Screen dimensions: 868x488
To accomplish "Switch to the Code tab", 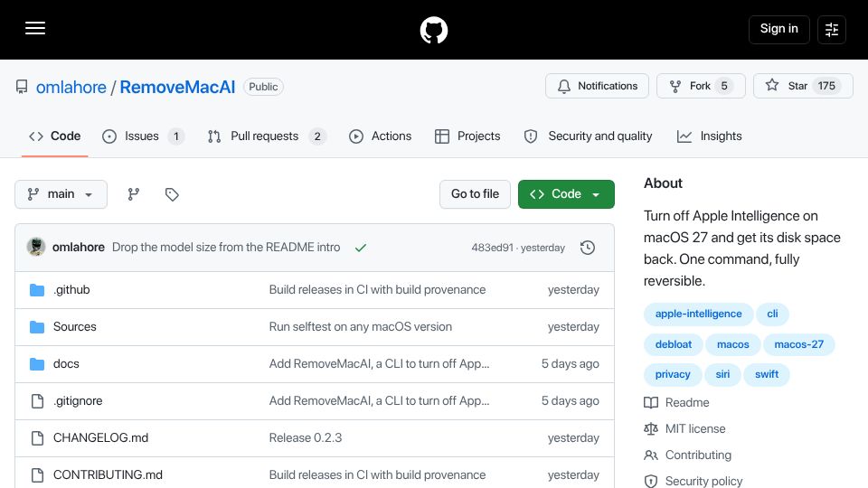I will click(55, 136).
